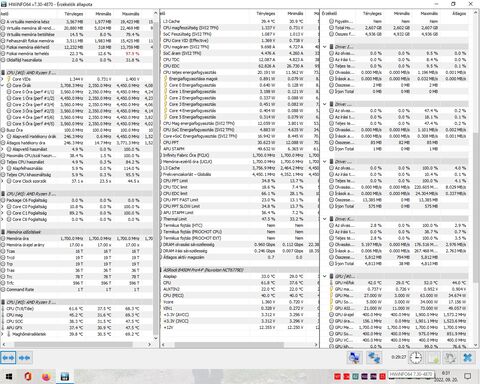The image size is (480, 384).
Task: Click the chip icon of Memória időzítések group
Action: pos(3,232)
